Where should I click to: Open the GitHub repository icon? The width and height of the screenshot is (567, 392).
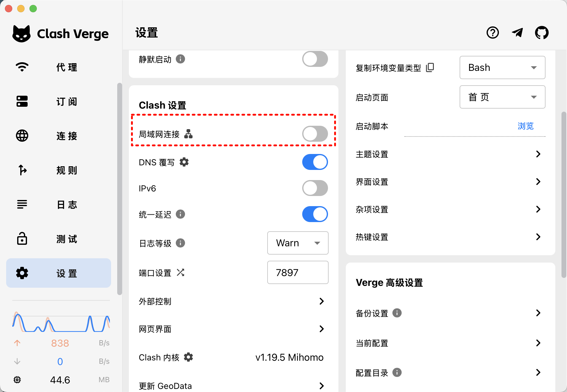[x=542, y=33]
